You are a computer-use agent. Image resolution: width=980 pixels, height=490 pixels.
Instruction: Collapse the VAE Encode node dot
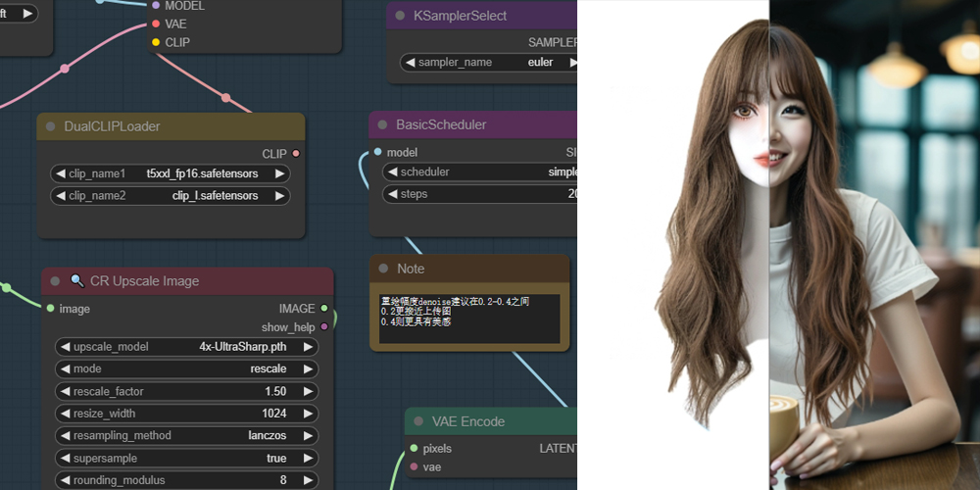[418, 421]
